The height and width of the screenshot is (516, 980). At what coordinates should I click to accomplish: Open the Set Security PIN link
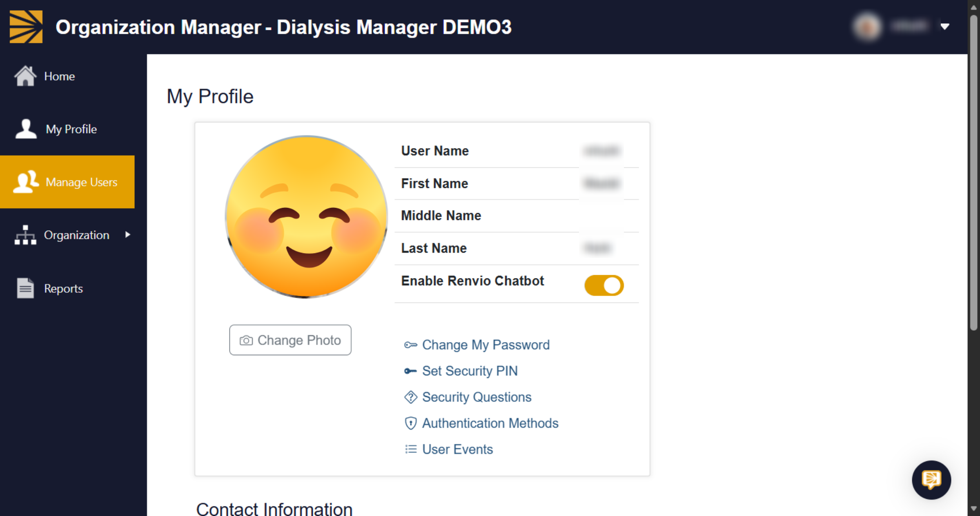click(470, 371)
